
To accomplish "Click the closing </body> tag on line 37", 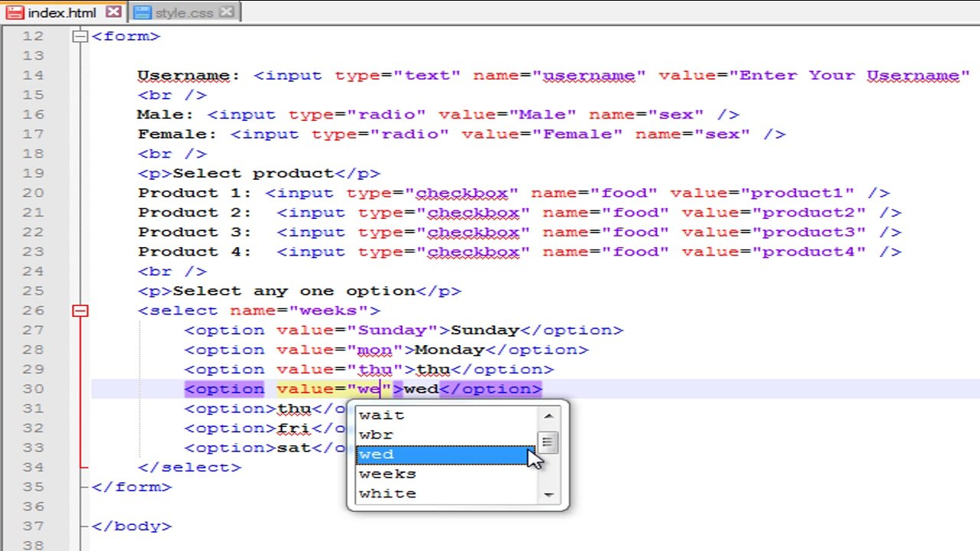I will [132, 526].
